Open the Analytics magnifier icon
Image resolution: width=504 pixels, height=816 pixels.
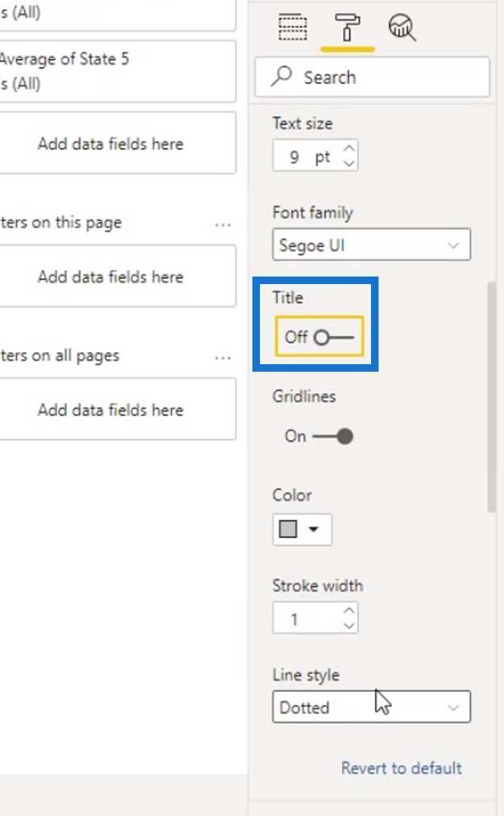point(402,27)
